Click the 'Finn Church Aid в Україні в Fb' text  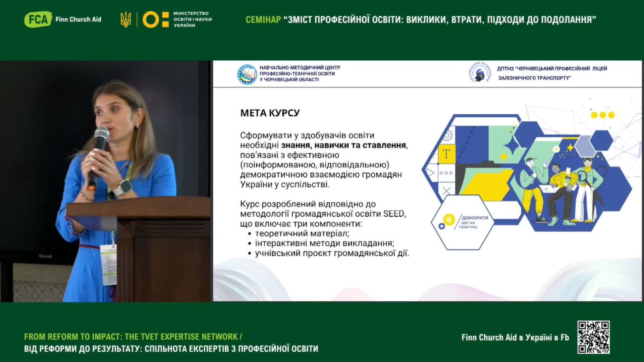pos(515,338)
